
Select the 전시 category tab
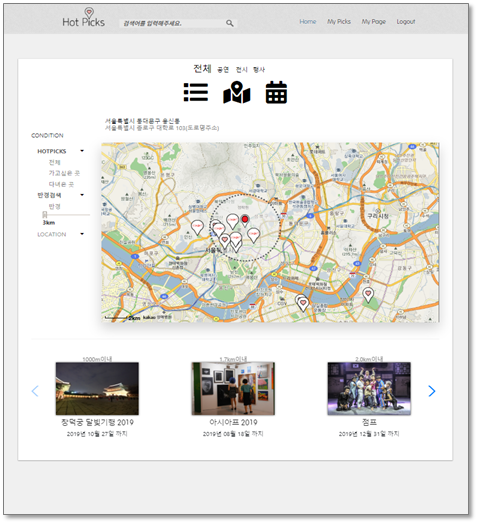coord(241,70)
